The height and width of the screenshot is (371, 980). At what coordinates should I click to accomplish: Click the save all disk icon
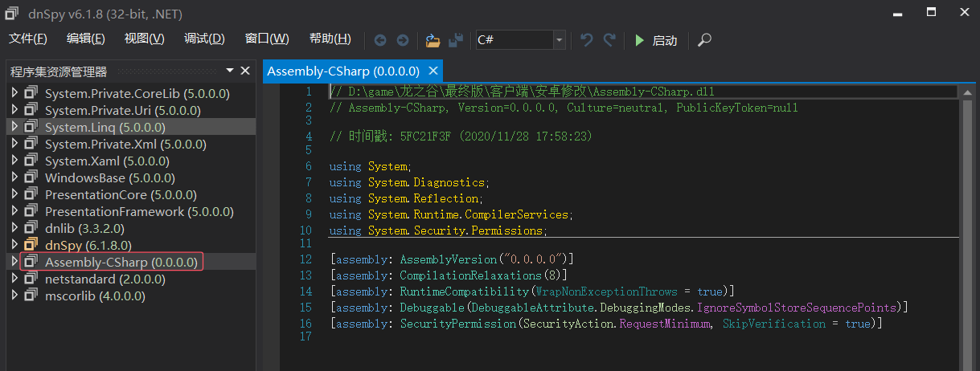456,40
